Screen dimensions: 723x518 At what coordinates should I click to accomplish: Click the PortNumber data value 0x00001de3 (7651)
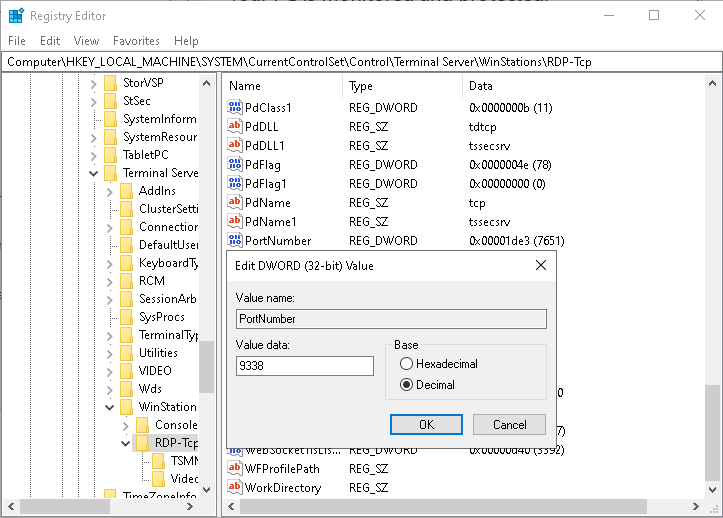point(516,241)
